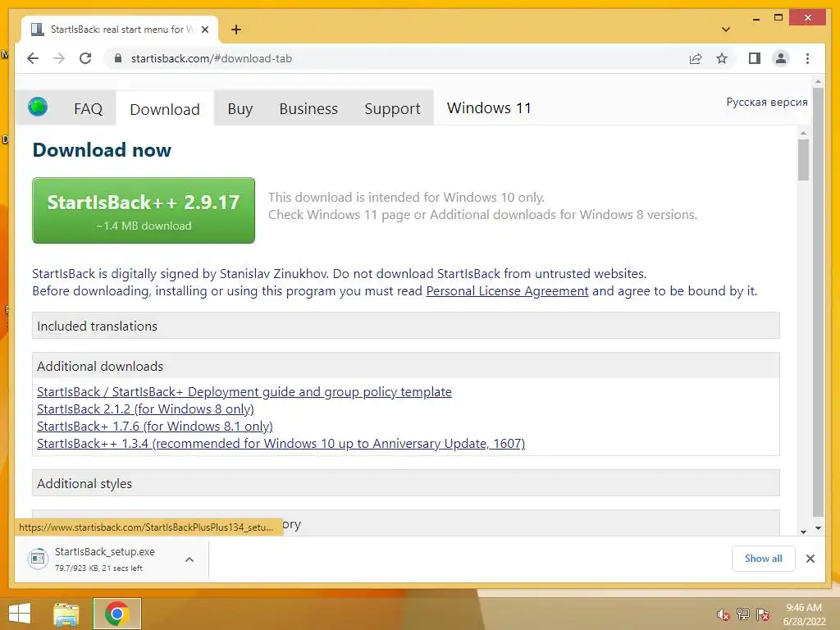The height and width of the screenshot is (630, 840).
Task: Open the Windows 11 tab
Action: (x=489, y=108)
